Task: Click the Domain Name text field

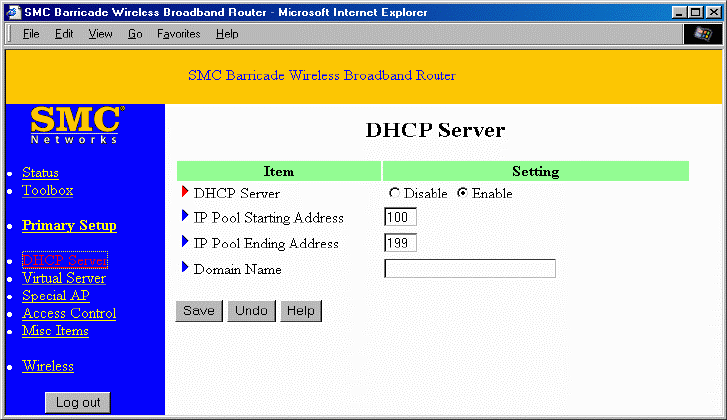Action: 470,268
